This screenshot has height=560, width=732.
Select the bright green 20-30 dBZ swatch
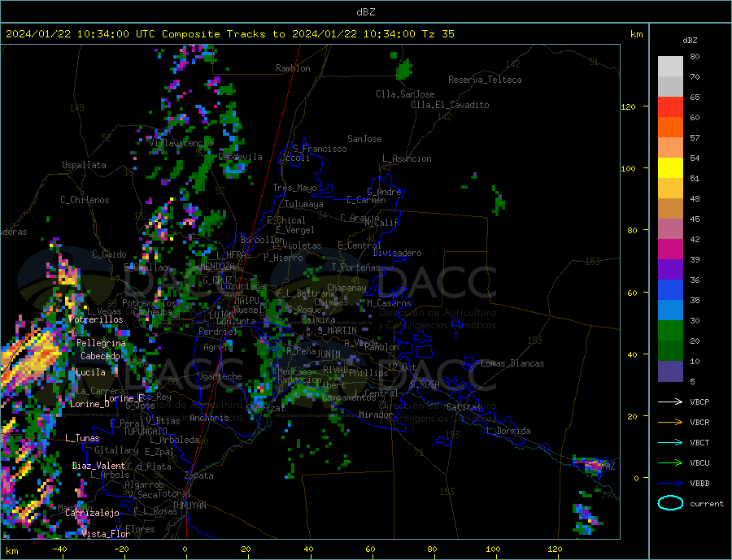click(x=670, y=331)
